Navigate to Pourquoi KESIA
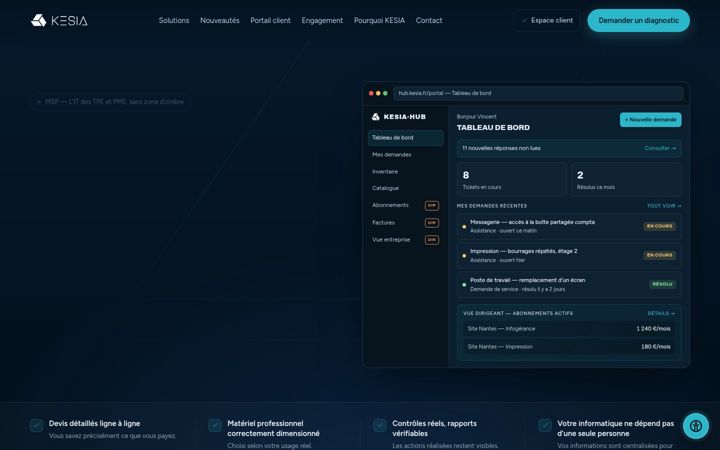 point(379,20)
